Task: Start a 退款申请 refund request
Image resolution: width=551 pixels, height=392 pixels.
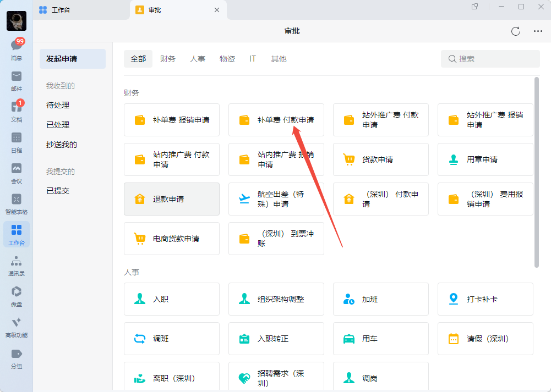Action: (172, 199)
